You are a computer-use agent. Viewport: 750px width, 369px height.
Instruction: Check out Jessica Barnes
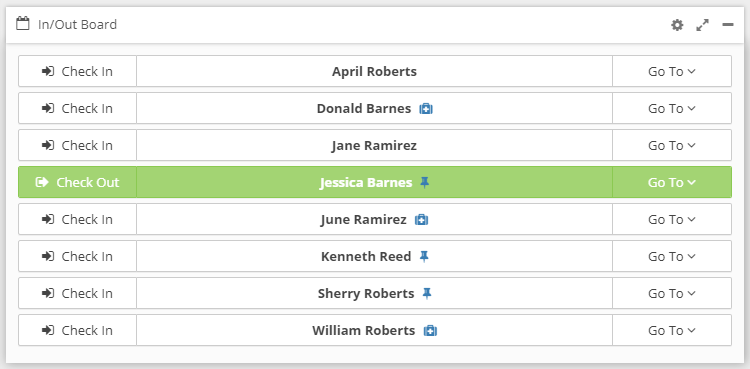(77, 182)
